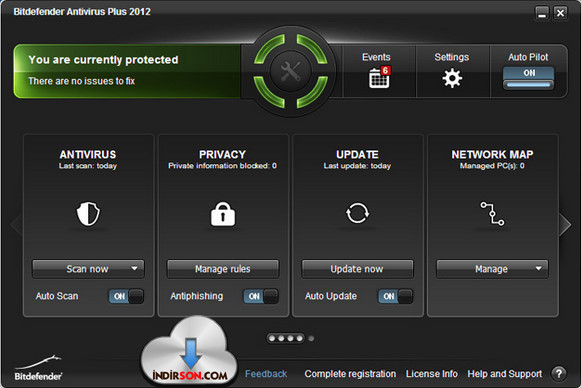Expand the Scan now dropdown arrow
581x388 pixels.
135,268
